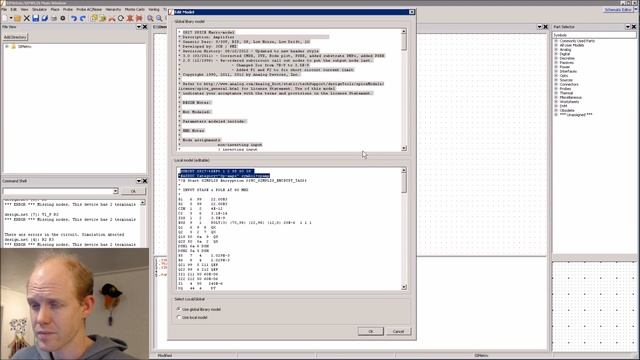The image size is (640, 360).
Task: Open the Part Selector panel dropdown arrow
Action: click(x=628, y=27)
